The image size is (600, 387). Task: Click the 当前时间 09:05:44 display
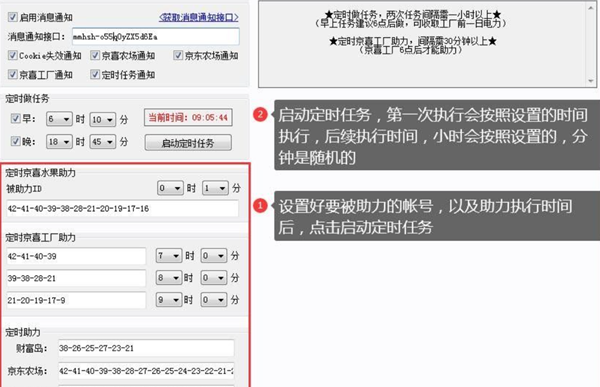[x=188, y=118]
